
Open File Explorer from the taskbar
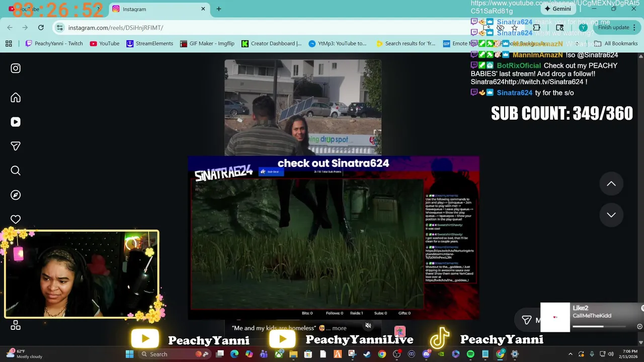point(293,354)
